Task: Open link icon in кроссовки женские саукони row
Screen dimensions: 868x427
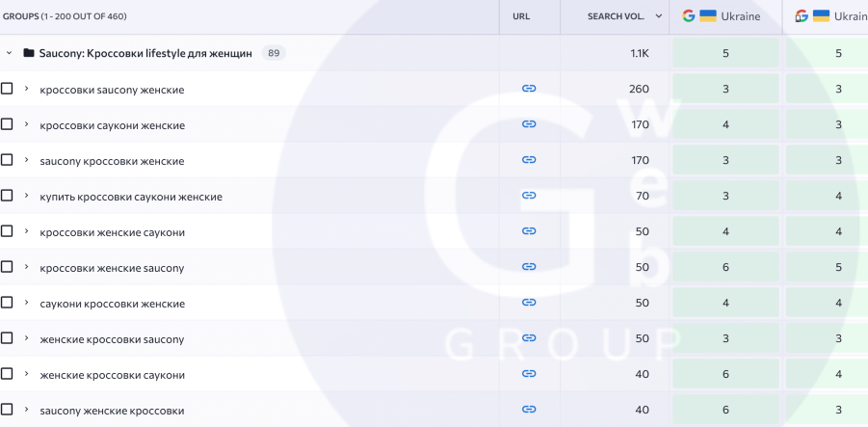Action: (x=529, y=231)
